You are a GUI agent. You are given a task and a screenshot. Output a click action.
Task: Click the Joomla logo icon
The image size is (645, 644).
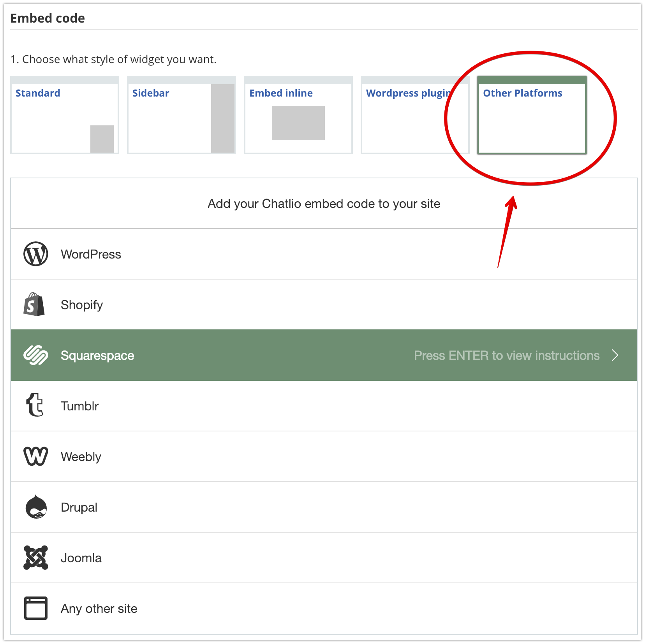point(36,558)
